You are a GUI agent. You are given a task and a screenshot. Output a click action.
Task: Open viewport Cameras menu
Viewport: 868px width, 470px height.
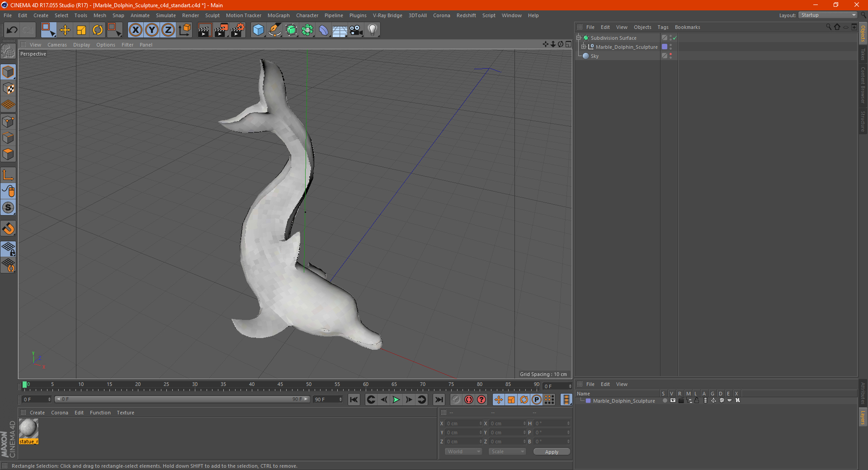click(57, 45)
